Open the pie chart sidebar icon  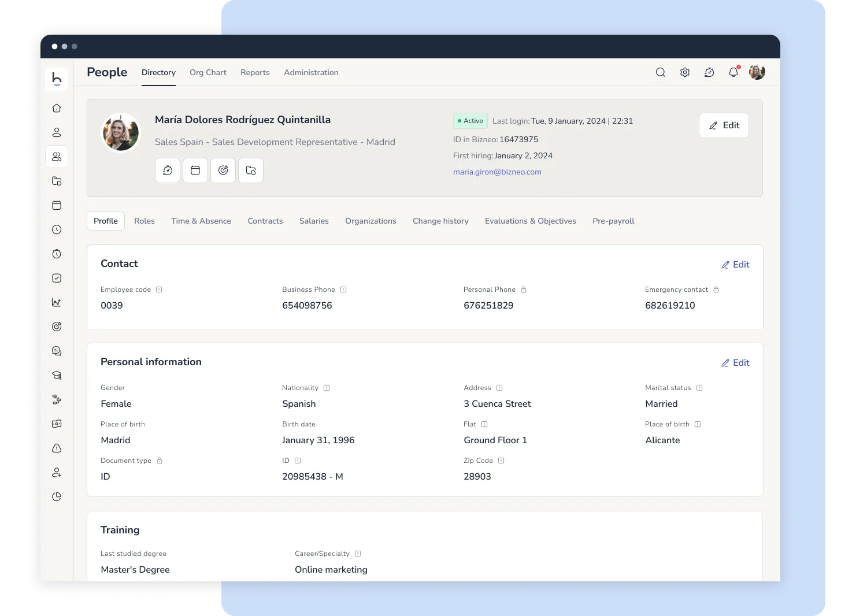pos(57,496)
